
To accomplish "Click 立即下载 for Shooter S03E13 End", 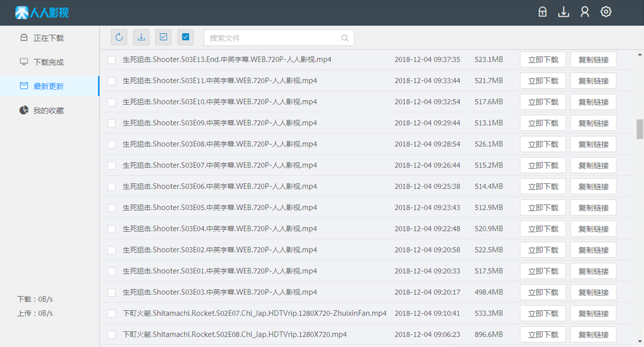I will point(543,59).
